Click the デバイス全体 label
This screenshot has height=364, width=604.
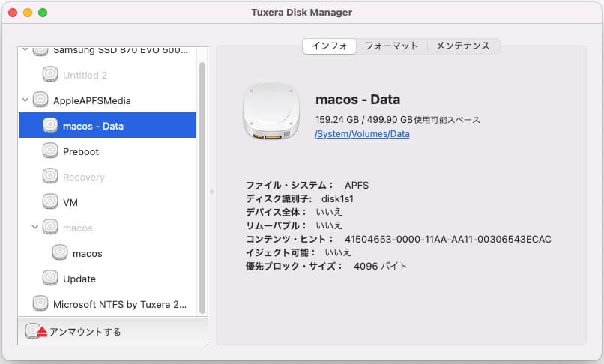pyautogui.click(x=277, y=212)
